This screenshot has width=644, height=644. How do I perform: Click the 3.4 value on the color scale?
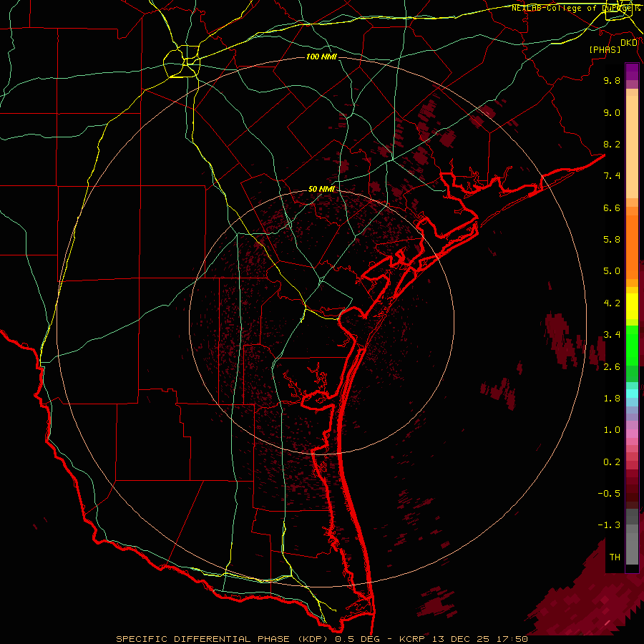click(612, 335)
